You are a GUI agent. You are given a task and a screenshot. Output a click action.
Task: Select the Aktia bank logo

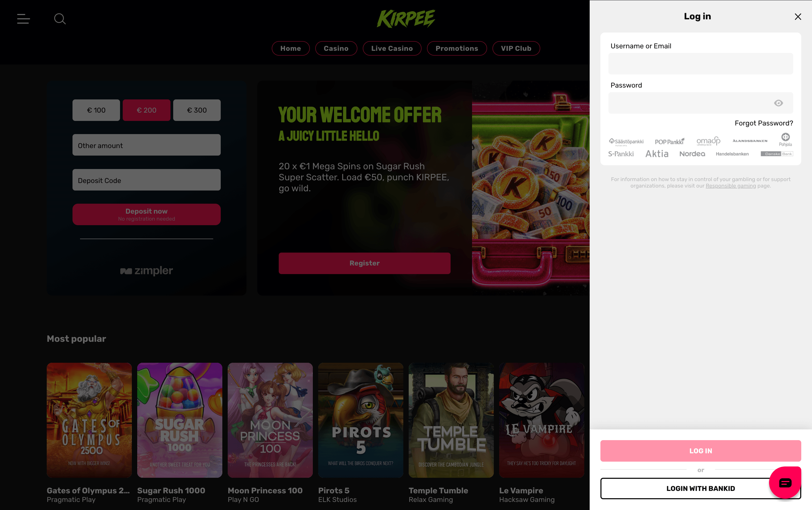(657, 154)
